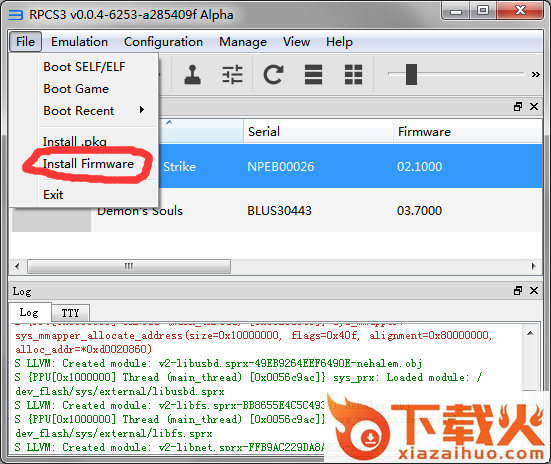Choose Boot SELF/ELF from File menu
Screen dimensions: 551x464
click(x=84, y=67)
